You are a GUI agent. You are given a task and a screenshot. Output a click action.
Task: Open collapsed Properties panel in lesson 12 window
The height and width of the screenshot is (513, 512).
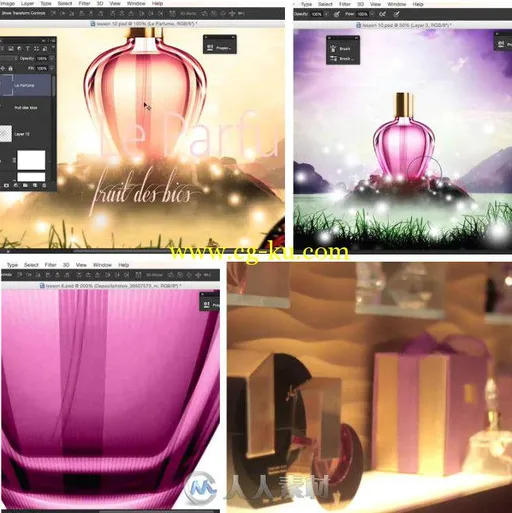coord(220,48)
